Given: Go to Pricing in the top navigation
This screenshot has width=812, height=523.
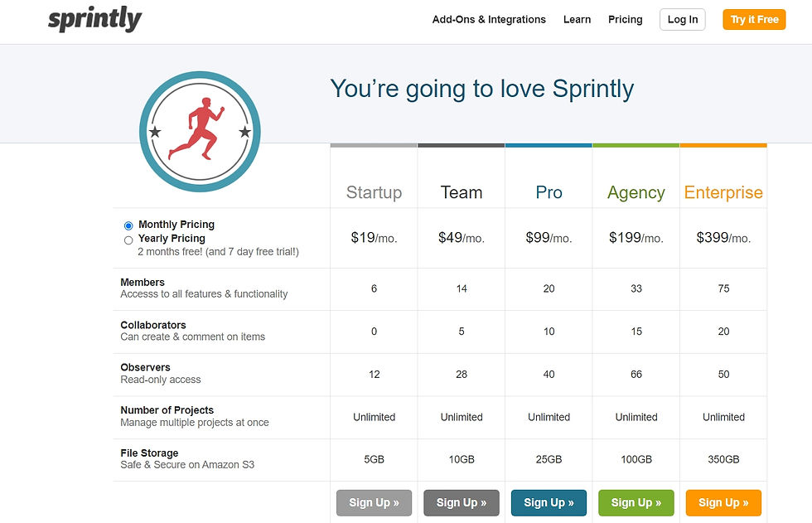Looking at the screenshot, I should [x=625, y=20].
